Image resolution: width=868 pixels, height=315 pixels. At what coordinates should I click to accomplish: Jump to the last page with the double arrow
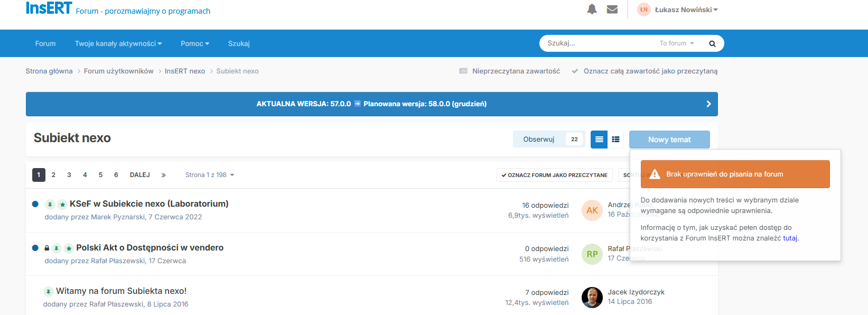[x=164, y=175]
